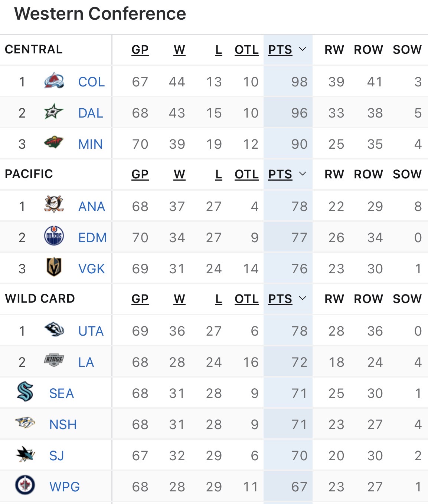Click the Utah team logo

(x=54, y=329)
